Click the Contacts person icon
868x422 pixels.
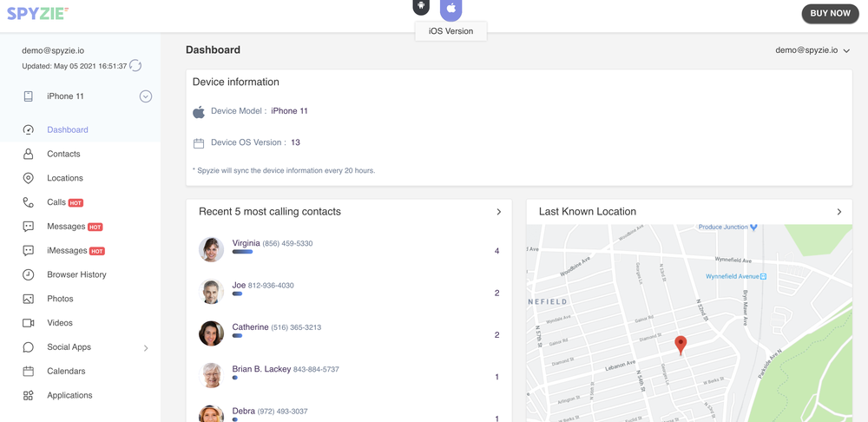[29, 154]
